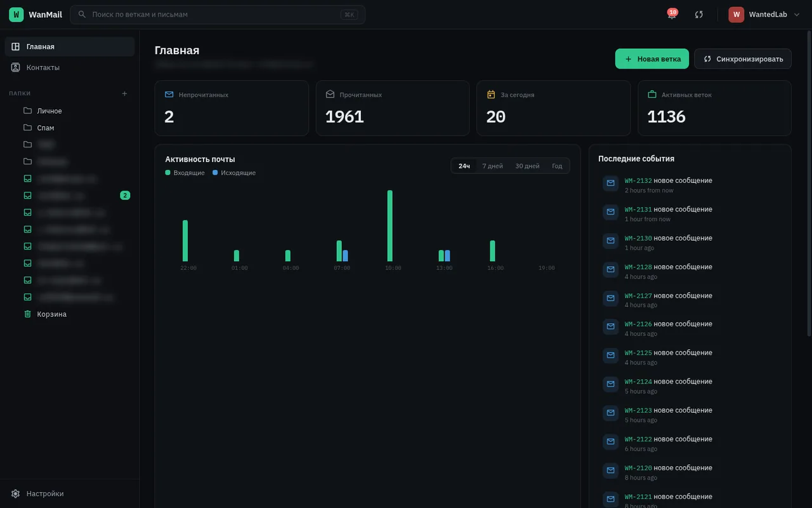Click the folder icon beside Спам

coord(27,128)
